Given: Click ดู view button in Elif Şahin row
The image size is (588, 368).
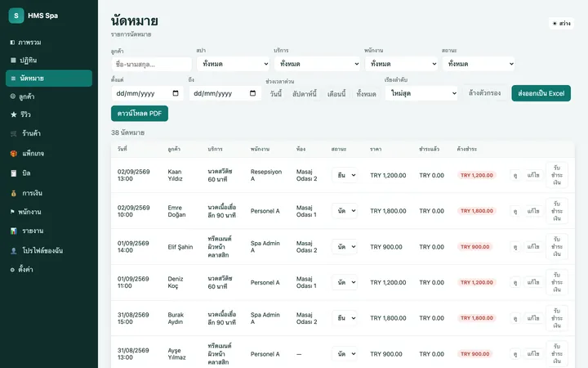Looking at the screenshot, I should coord(515,247).
